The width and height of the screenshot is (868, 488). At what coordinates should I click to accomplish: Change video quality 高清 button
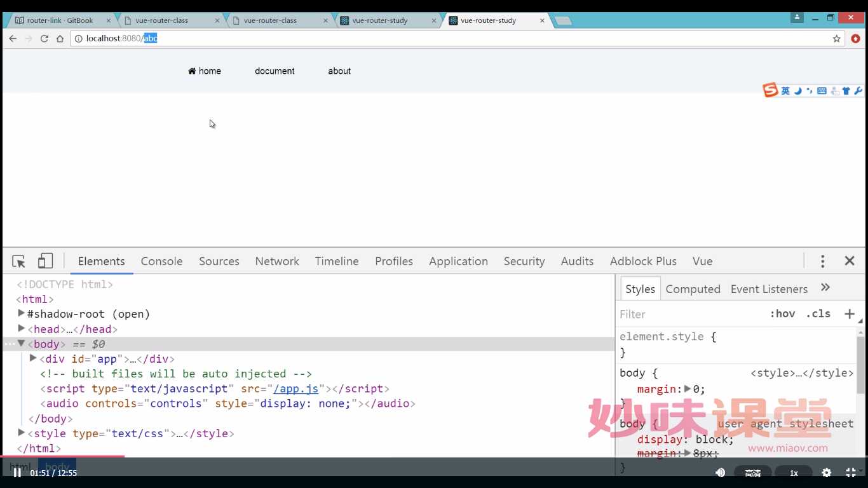[753, 473]
